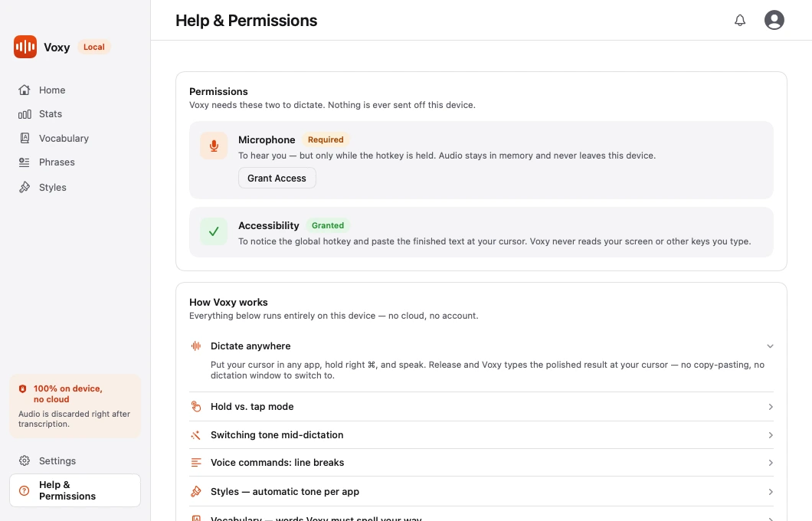The height and width of the screenshot is (521, 812).
Task: Expand Switching tone mid-dictation chevron
Action: 771,435
